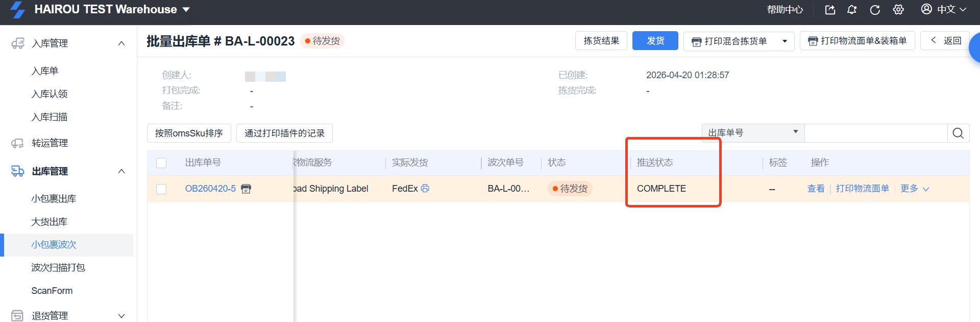Check the row checkbox for OB260420-5

[161, 189]
